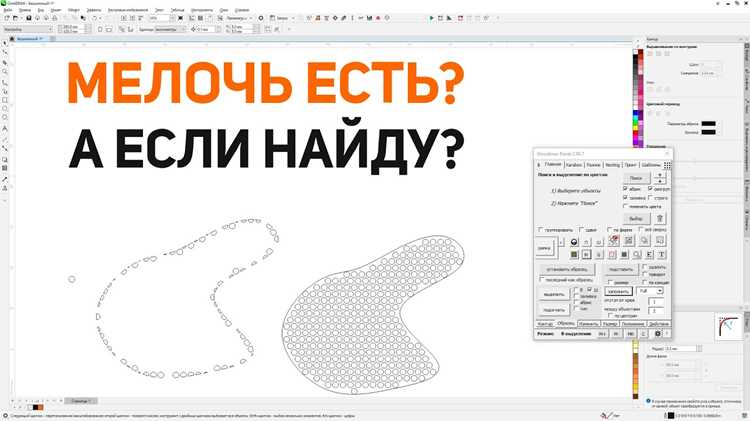Click the green square icon in plugin panel
This screenshot has width=750, height=421.
click(574, 255)
